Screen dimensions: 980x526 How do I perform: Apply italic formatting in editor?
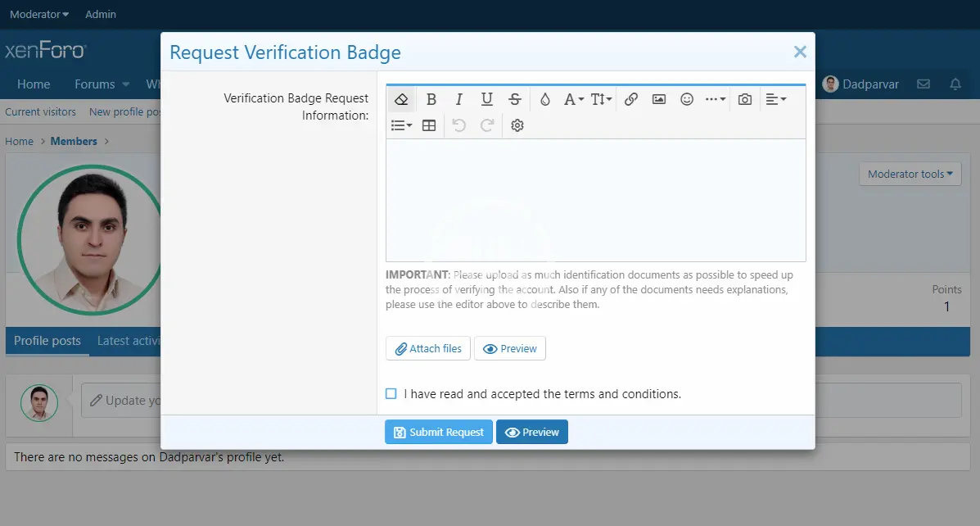(459, 99)
